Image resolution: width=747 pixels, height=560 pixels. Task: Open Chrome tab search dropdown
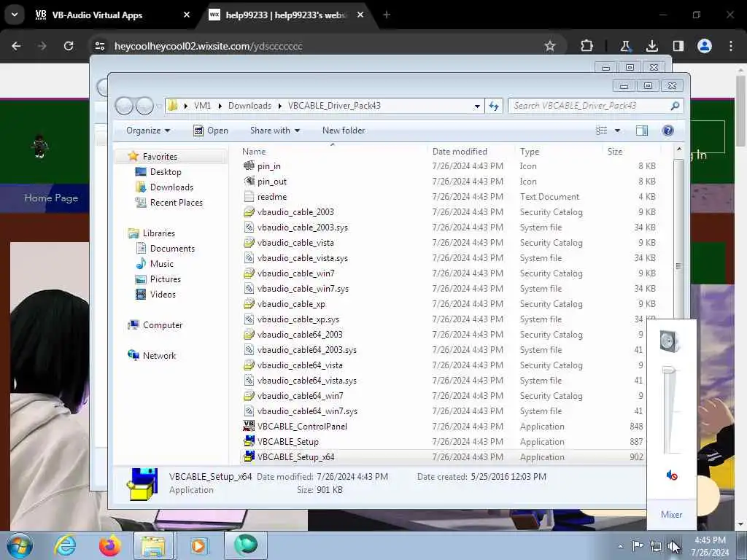(15, 15)
